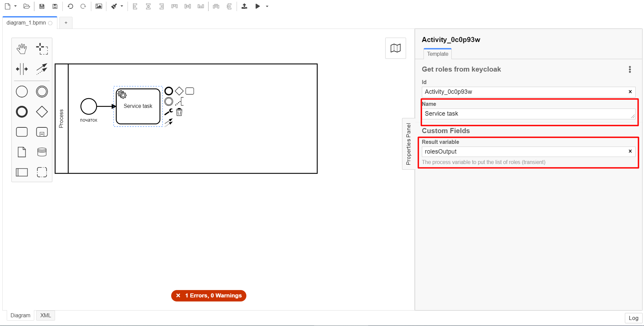This screenshot has height=326, width=644.
Task: Activate the hand tool
Action: (x=22, y=49)
